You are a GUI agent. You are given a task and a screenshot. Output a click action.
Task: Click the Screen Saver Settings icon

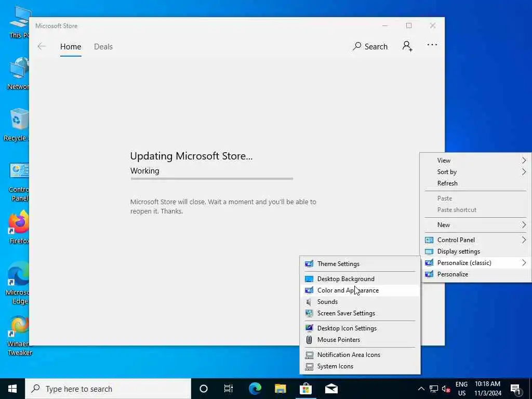tap(309, 313)
